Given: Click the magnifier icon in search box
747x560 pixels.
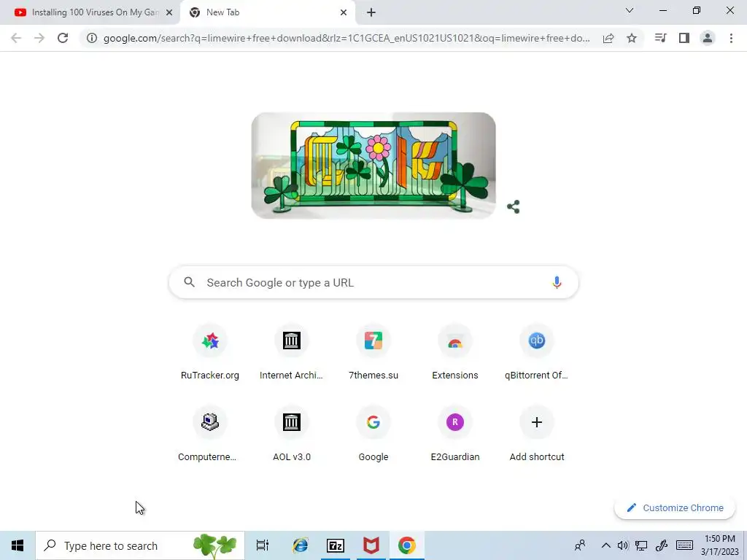Looking at the screenshot, I should pos(189,282).
